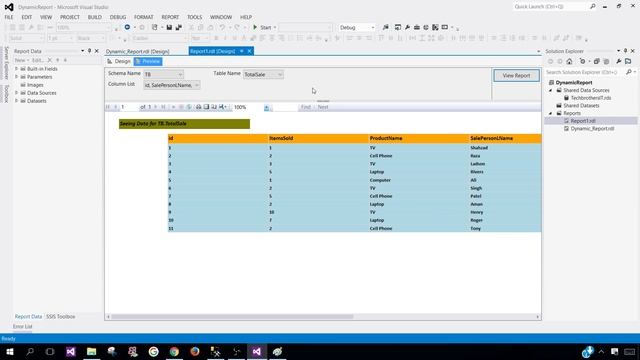The height and width of the screenshot is (360, 640).
Task: Open Properties wrench icon in Solution Explorer
Action: point(619,61)
